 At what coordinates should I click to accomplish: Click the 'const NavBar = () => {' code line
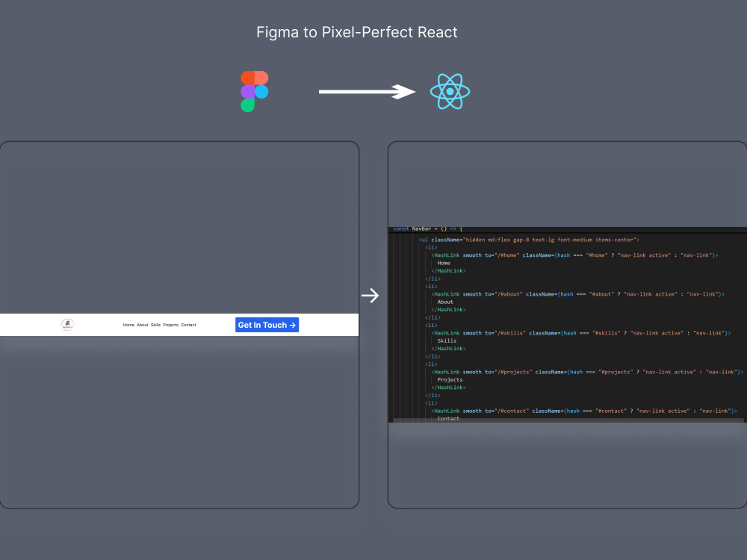click(x=427, y=229)
